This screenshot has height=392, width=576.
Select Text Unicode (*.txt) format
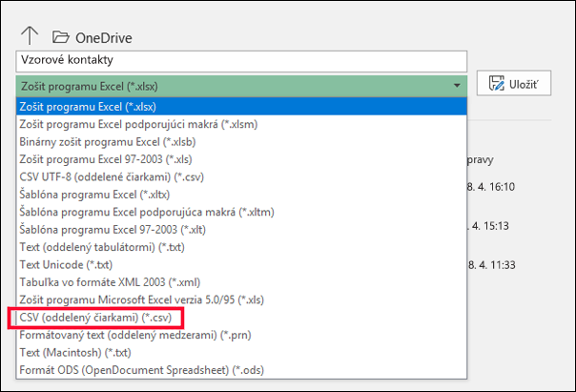pos(241,265)
